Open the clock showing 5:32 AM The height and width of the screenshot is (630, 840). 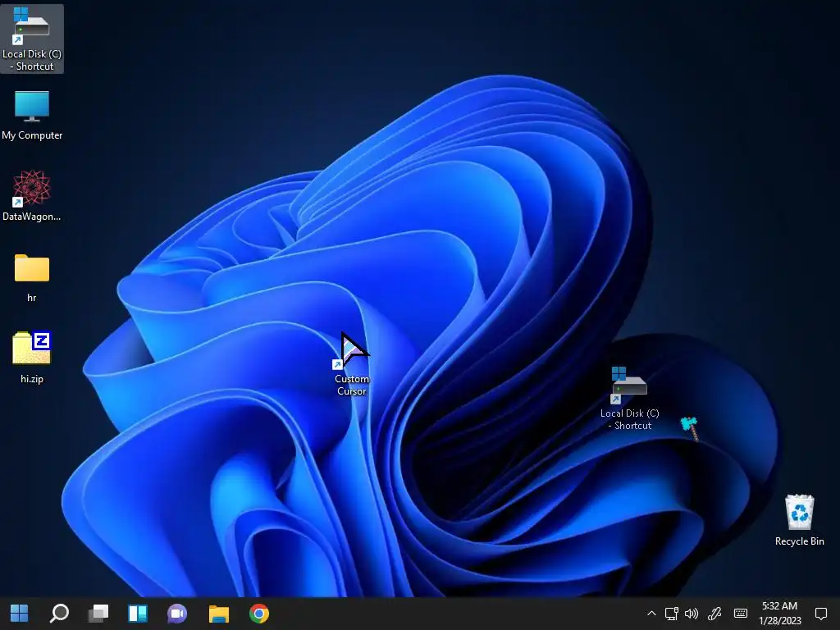point(780,614)
